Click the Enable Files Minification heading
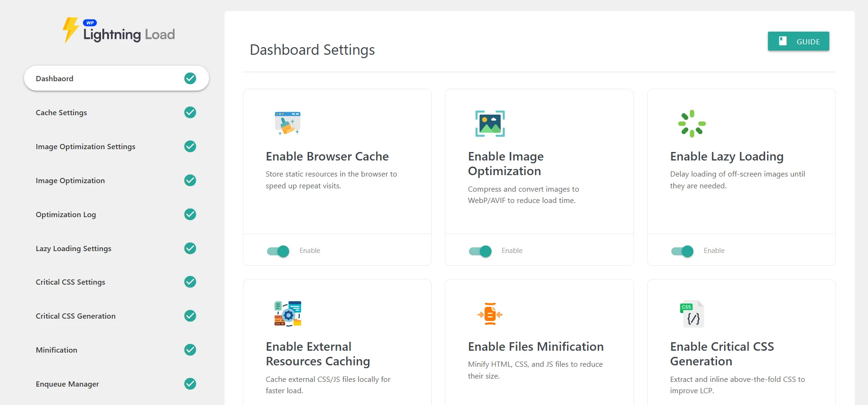Screen dimensions: 868x405 [x=535, y=346]
